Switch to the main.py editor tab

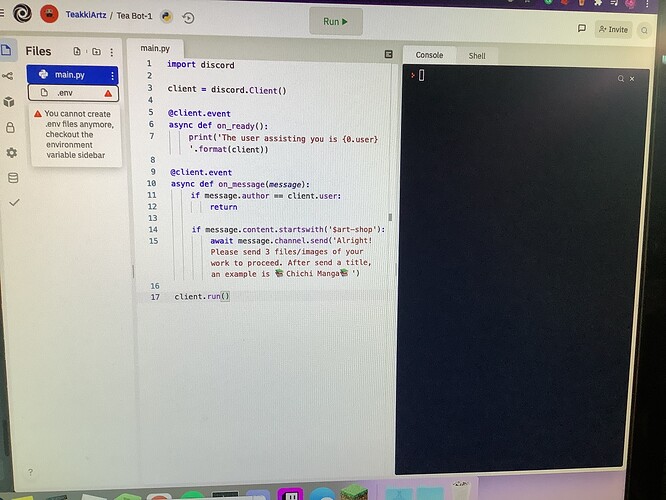155,48
